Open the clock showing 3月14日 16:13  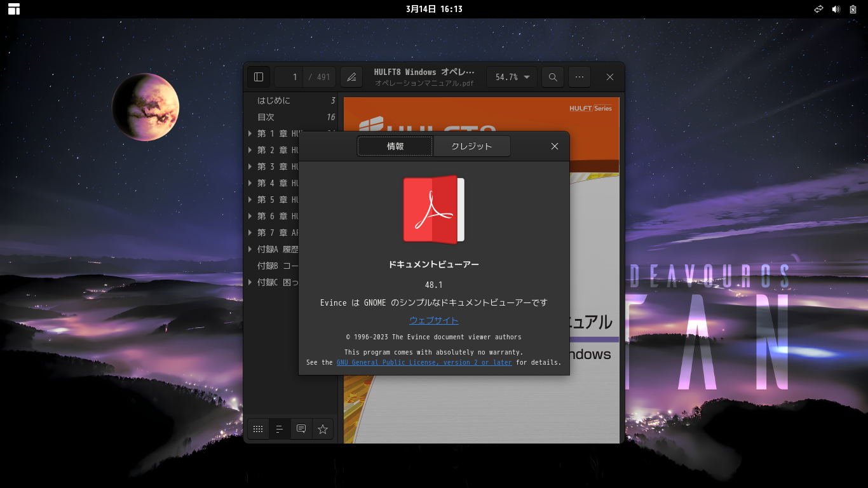pyautogui.click(x=434, y=9)
